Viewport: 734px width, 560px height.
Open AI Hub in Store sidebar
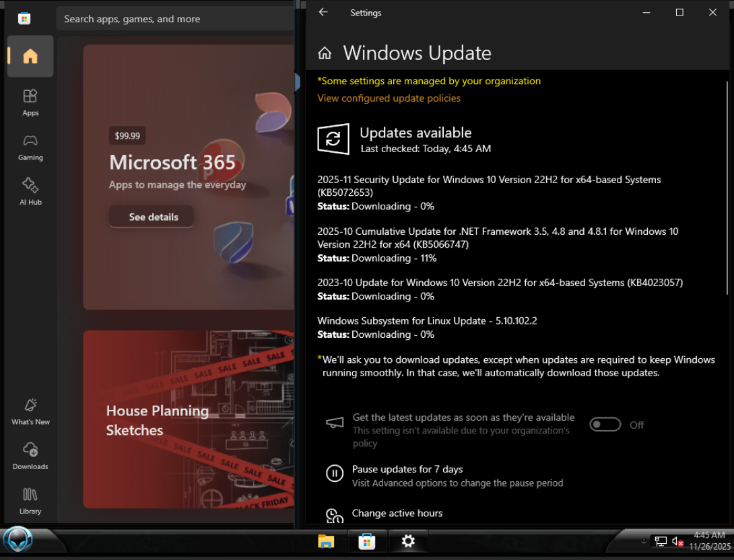pyautogui.click(x=30, y=191)
